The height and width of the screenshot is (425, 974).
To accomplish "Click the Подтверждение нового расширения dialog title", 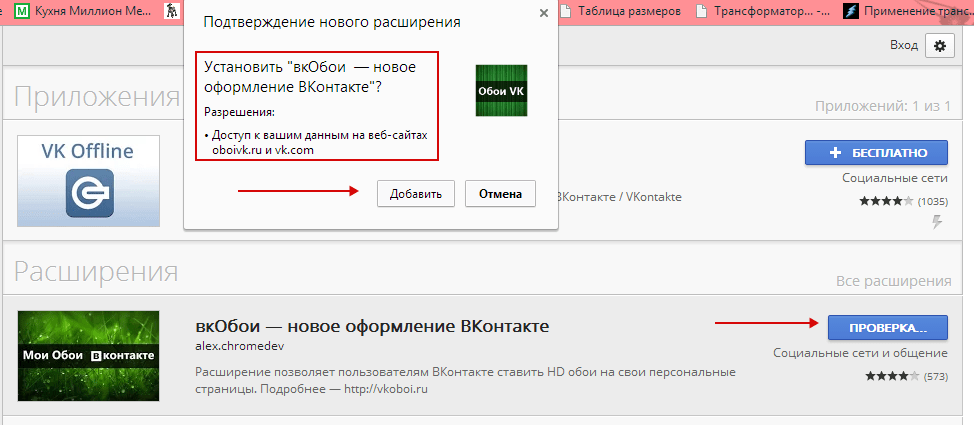I will coord(332,23).
